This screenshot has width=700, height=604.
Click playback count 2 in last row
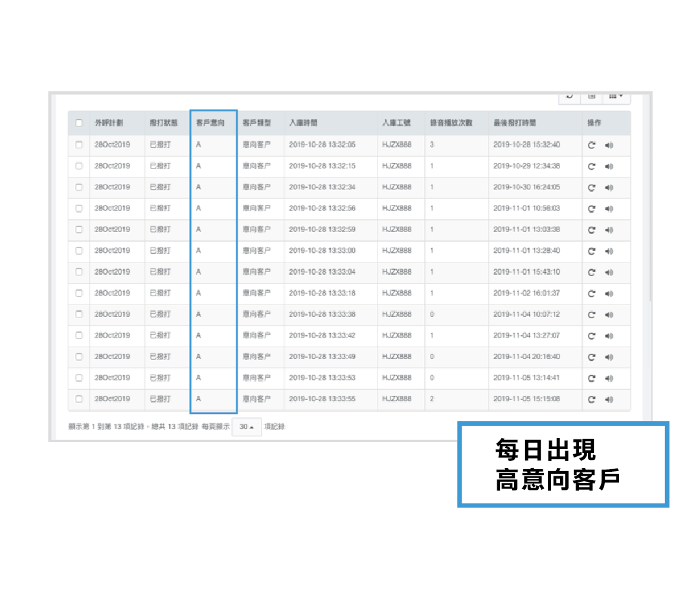coord(432,399)
